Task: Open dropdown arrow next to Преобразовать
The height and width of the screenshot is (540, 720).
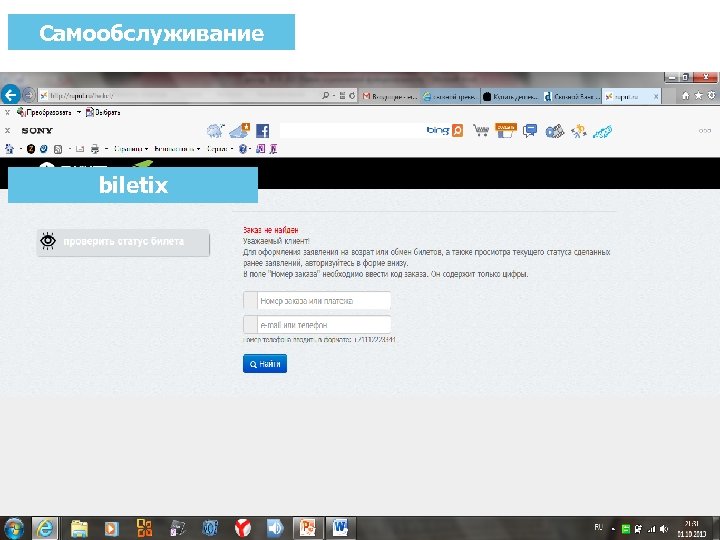Action: 79,112
